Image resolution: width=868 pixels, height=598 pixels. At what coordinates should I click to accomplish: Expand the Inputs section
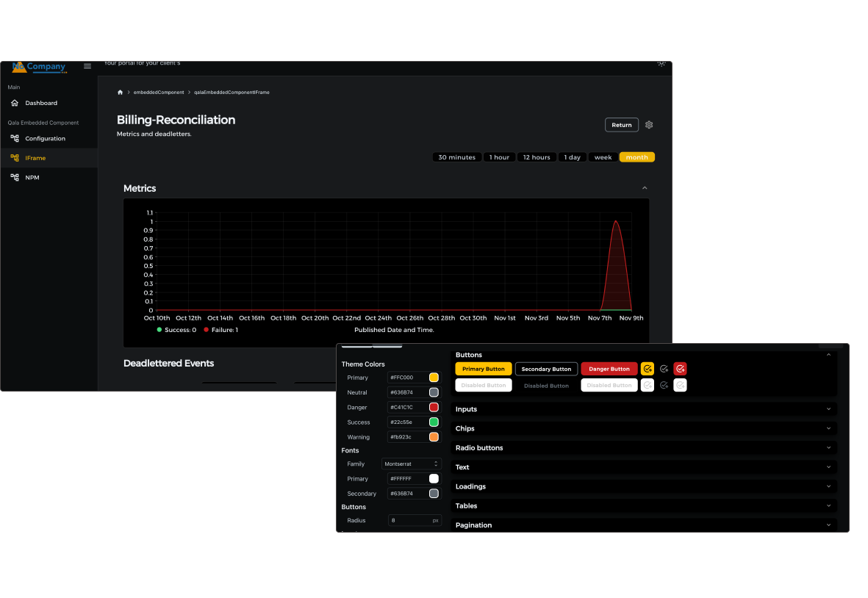(829, 408)
